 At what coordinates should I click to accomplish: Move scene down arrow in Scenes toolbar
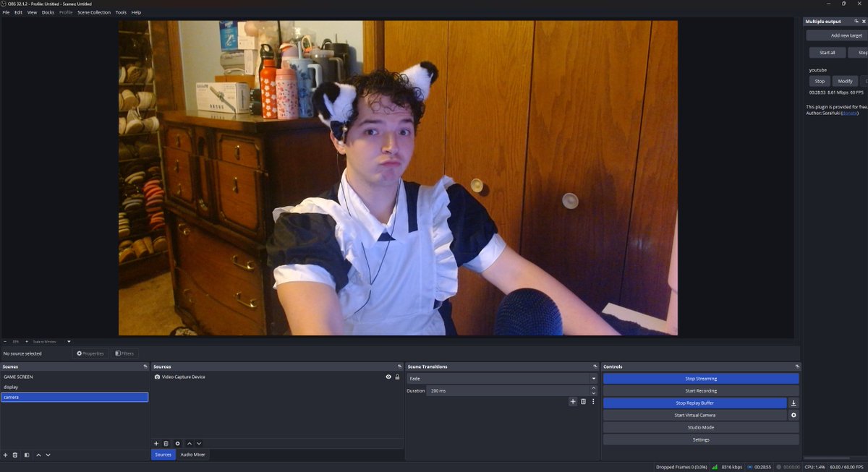(x=48, y=455)
